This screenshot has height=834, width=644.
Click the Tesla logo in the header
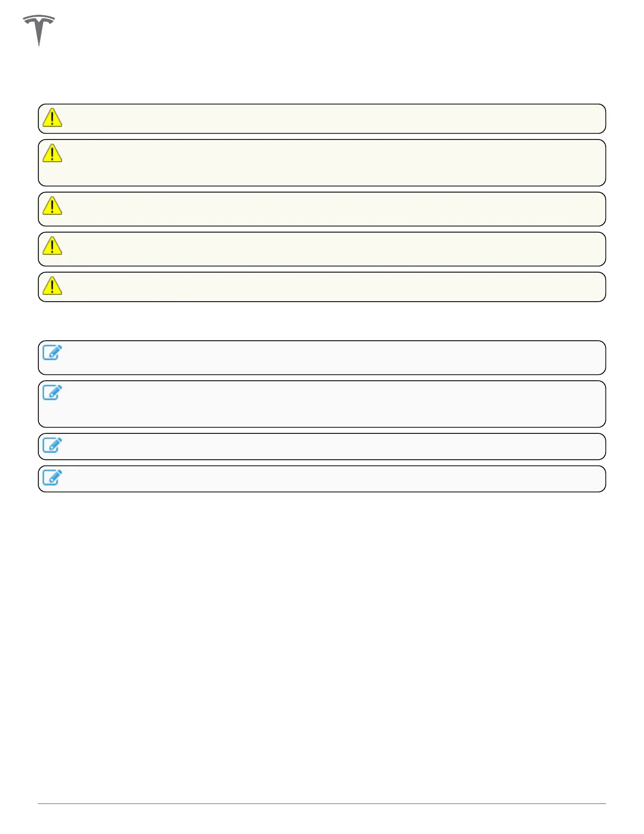tap(38, 30)
